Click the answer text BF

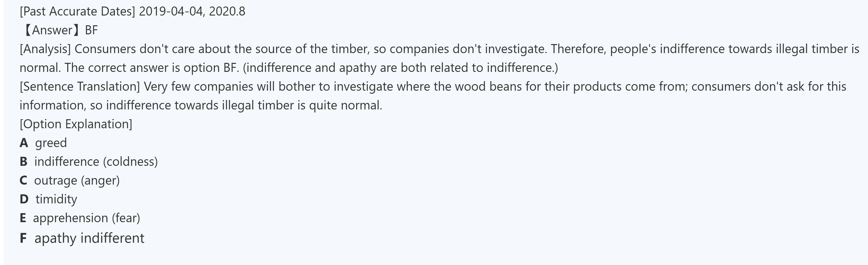(x=91, y=30)
